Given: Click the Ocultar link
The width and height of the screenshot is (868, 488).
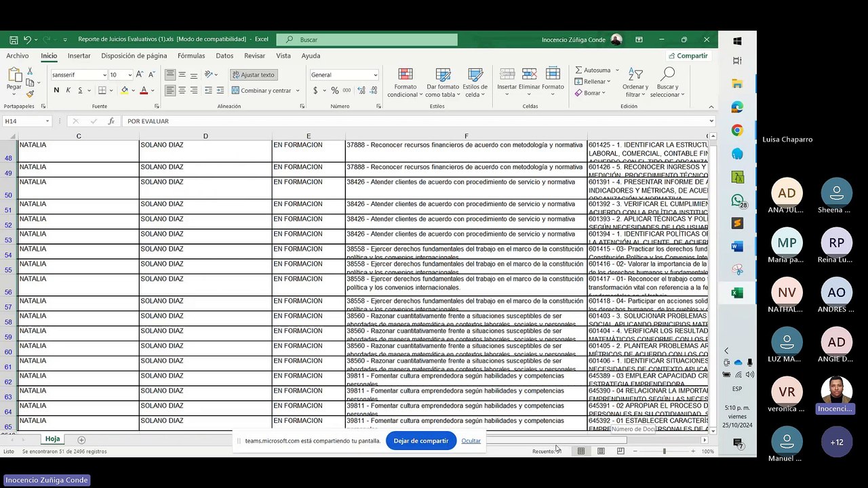Looking at the screenshot, I should click(471, 441).
